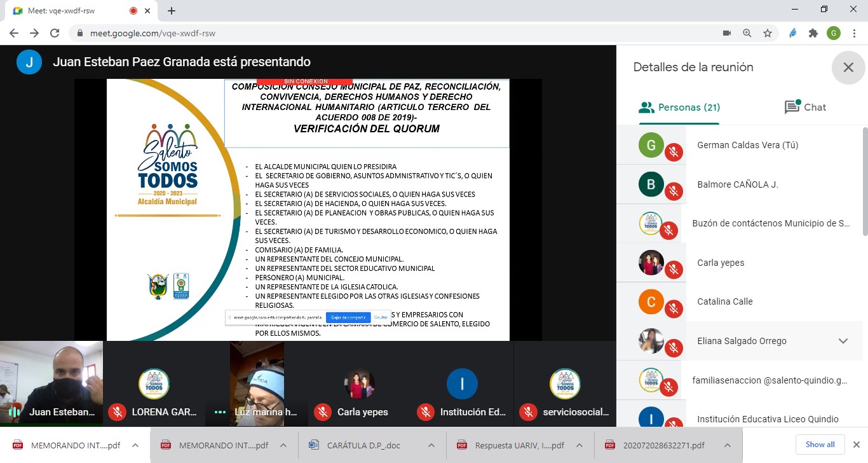The width and height of the screenshot is (868, 463).
Task: Click muted mic icon beside Catalina Calle
Action: (x=674, y=308)
